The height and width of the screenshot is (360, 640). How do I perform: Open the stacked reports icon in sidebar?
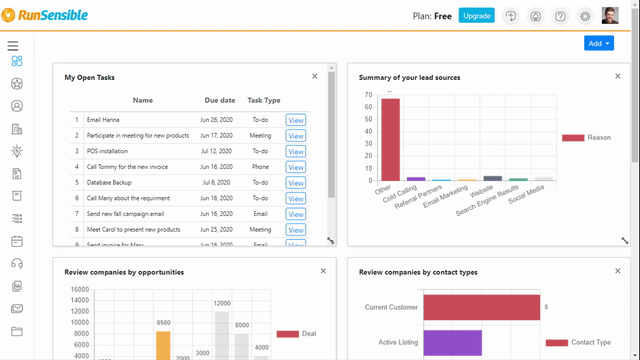tap(17, 286)
